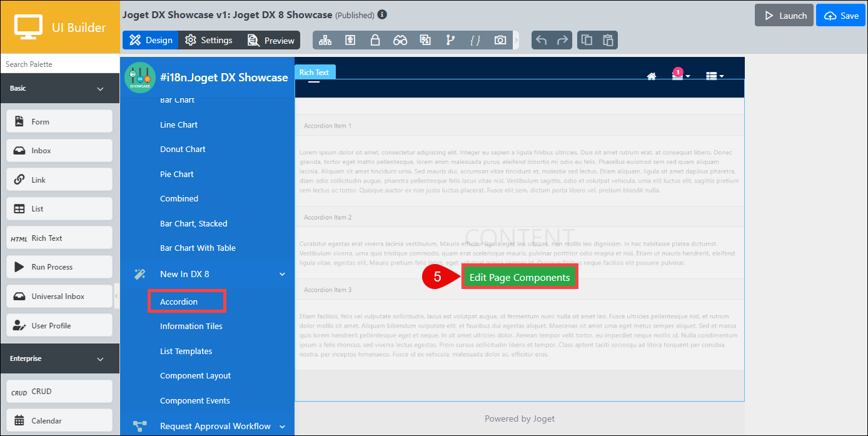
Task: Click the branch diff-checker icon
Action: pyautogui.click(x=450, y=40)
